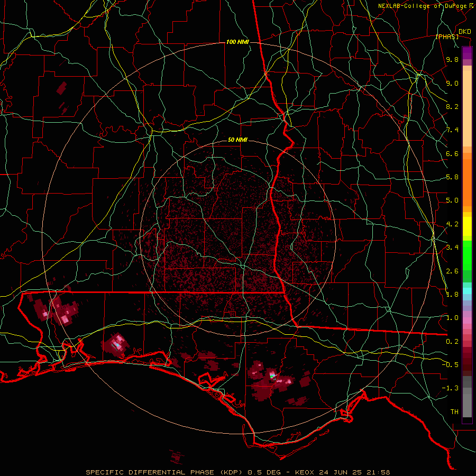Click the 6.6 value on the scale
The width and height of the screenshot is (476, 476).
452,153
